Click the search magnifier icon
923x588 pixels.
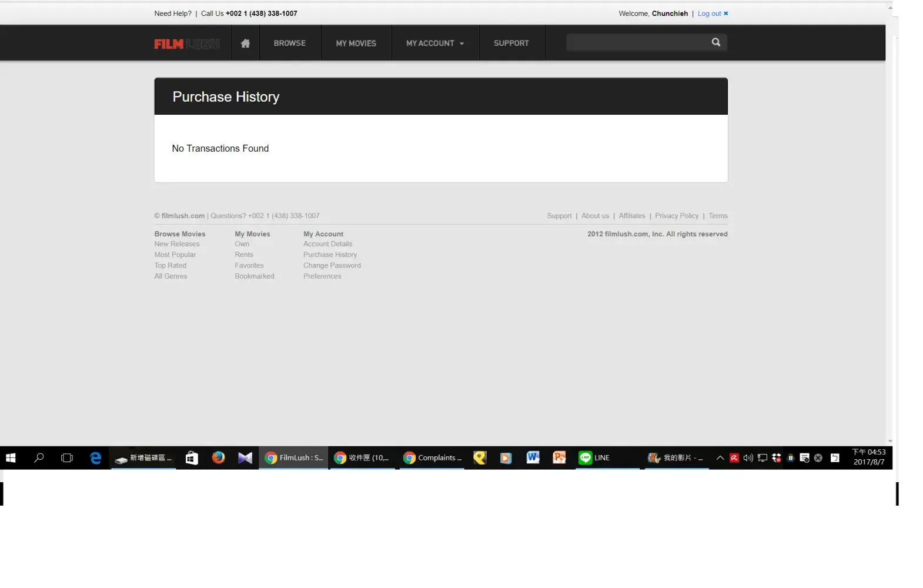point(715,42)
